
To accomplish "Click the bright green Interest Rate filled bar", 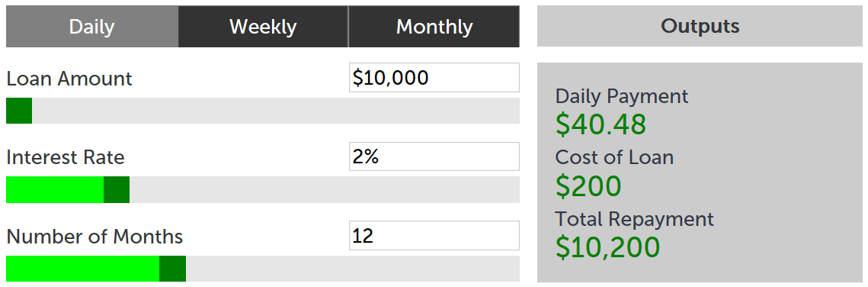I will (x=55, y=189).
